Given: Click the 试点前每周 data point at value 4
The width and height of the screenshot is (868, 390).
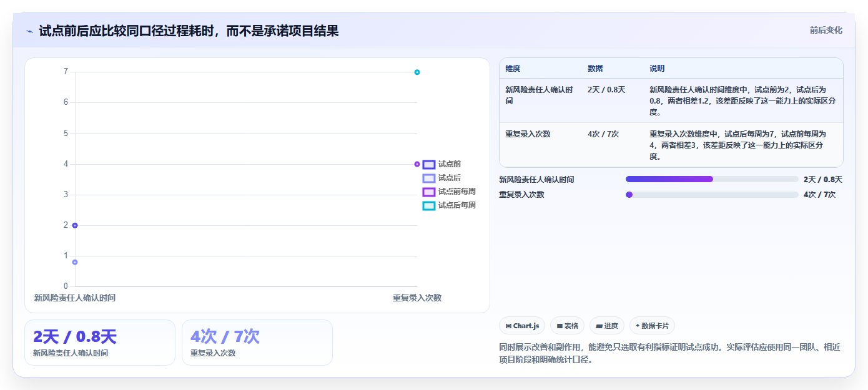Looking at the screenshot, I should coord(417,164).
